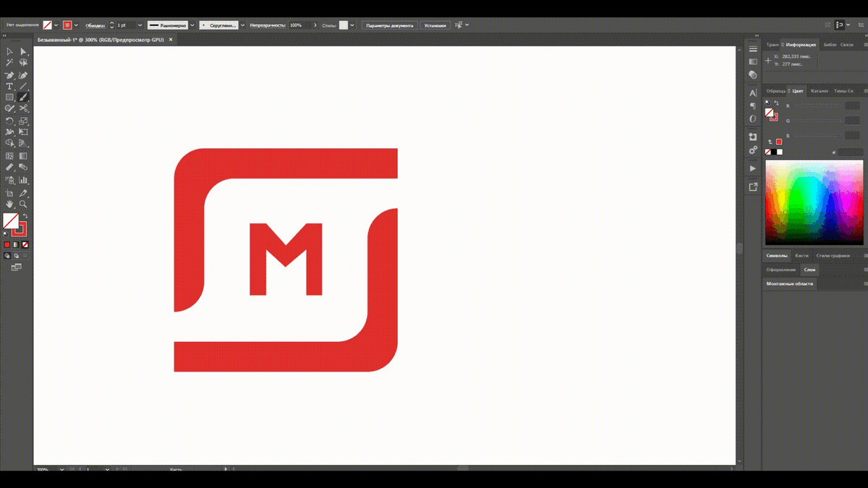
Task: Click the swap fill and stroke arrows
Action: click(x=25, y=215)
